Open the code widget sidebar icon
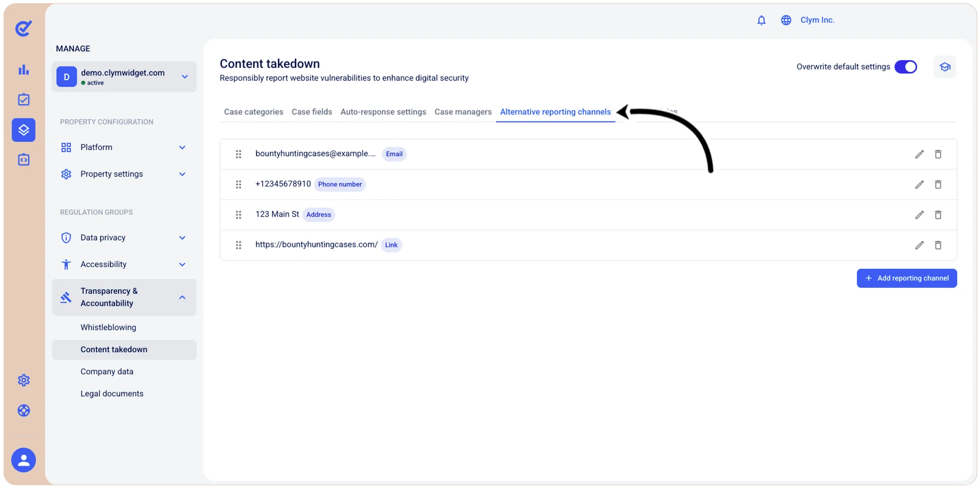The width and height of the screenshot is (980, 488). [24, 160]
